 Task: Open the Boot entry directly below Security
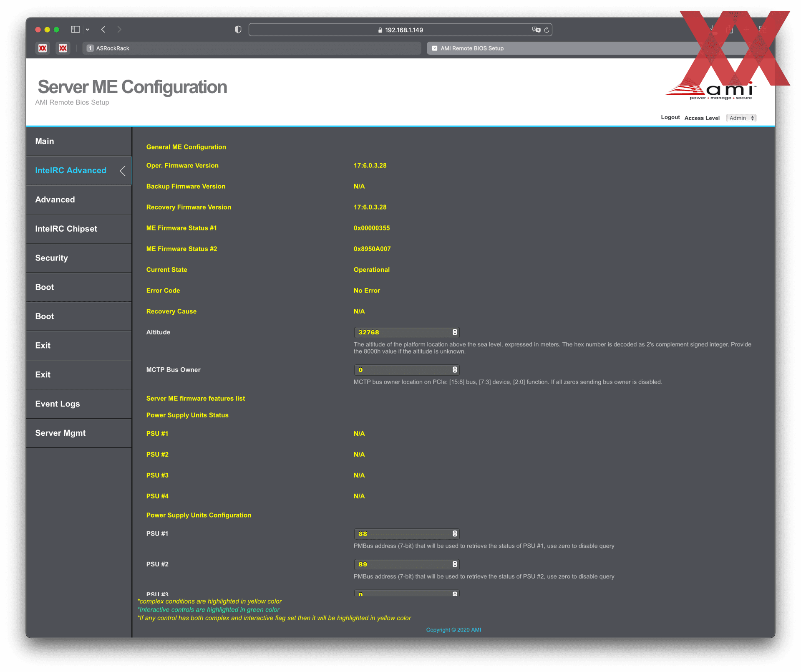(78, 288)
